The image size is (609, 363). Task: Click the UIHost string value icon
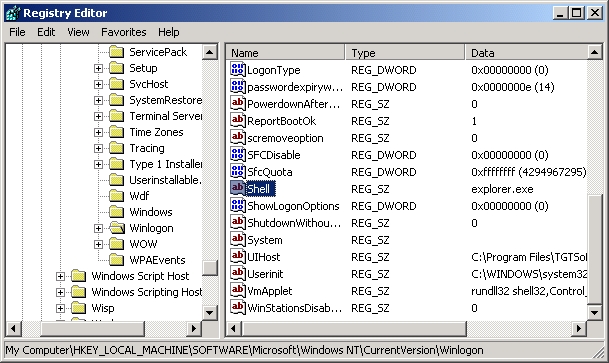(x=238, y=257)
